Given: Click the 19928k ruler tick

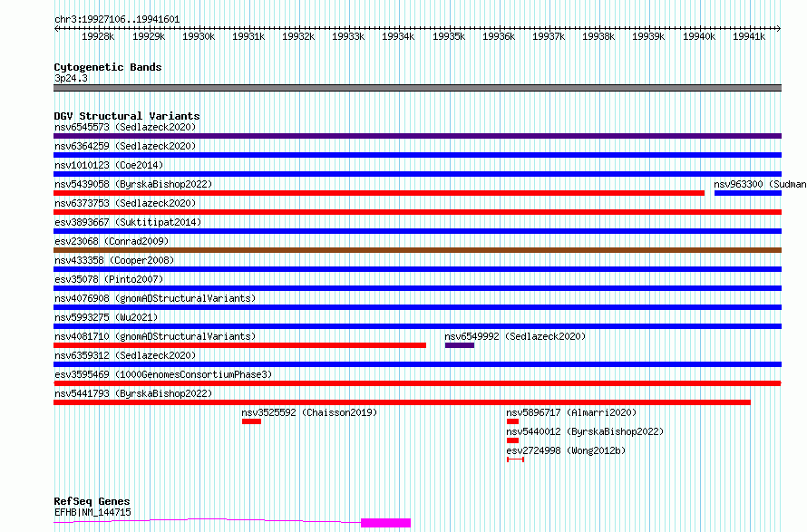Looking at the screenshot, I should (98, 36).
